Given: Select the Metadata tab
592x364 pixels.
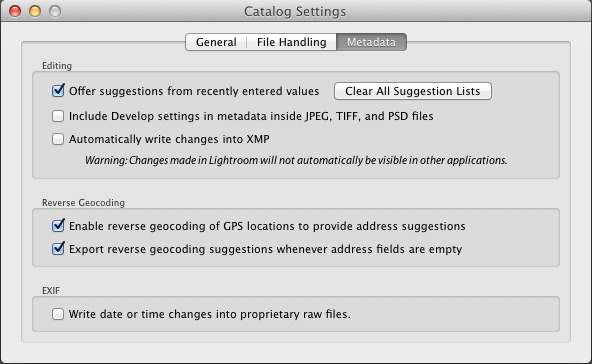Looking at the screenshot, I should tap(371, 42).
